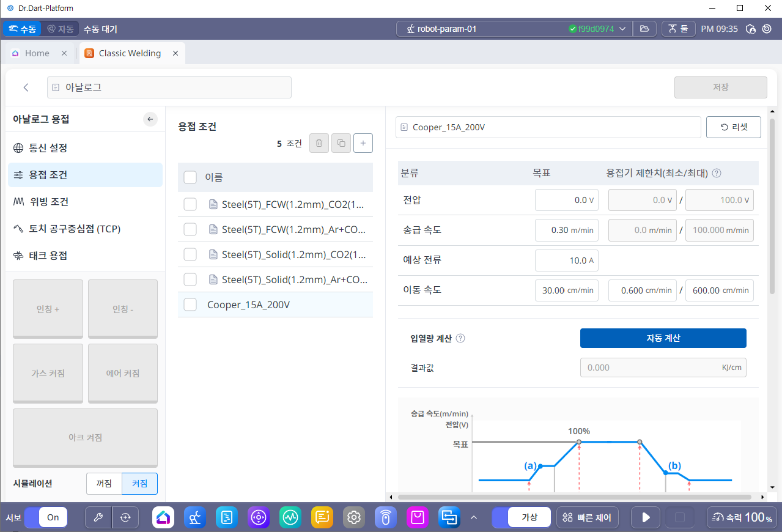Click the help icon next to 입열량 계산

(460, 338)
